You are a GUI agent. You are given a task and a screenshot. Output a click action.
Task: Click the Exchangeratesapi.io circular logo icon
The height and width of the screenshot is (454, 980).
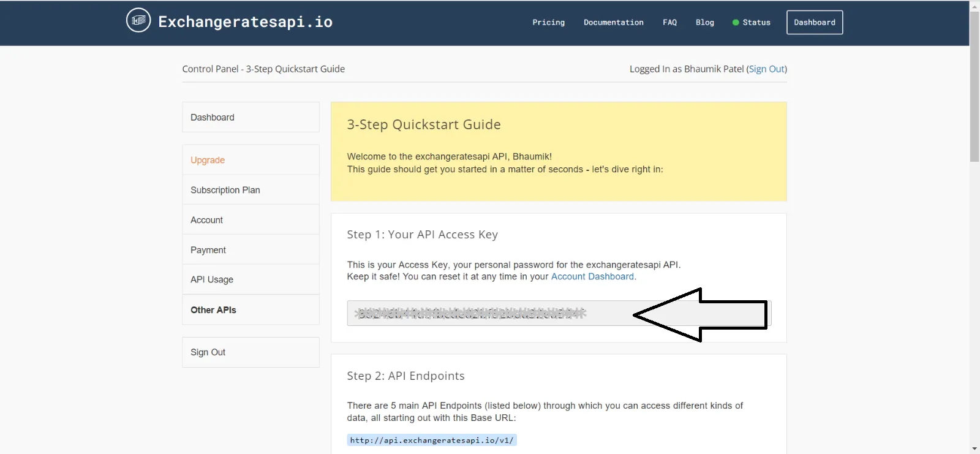point(138,20)
